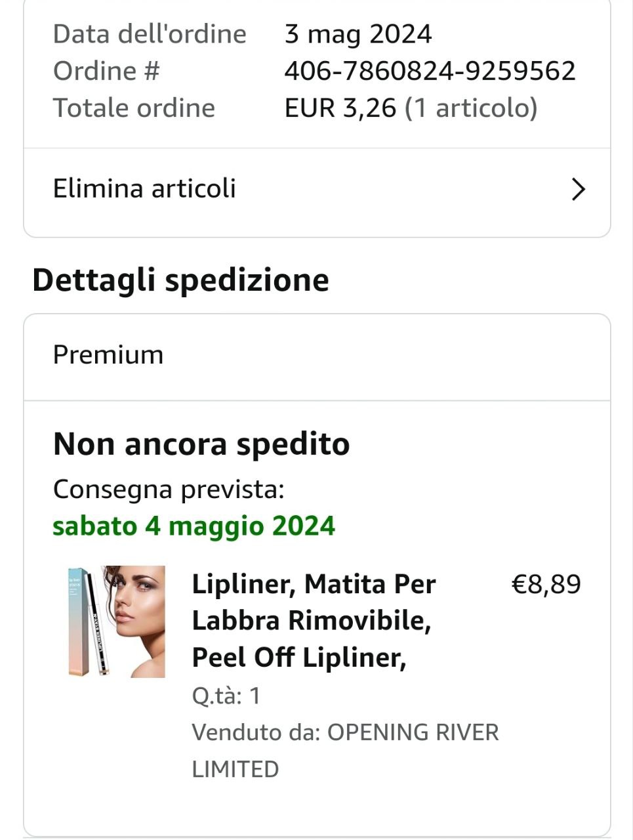Screen dimensions: 633x840
Task: Open the Elimina articoli chevron arrow
Action: click(x=578, y=190)
